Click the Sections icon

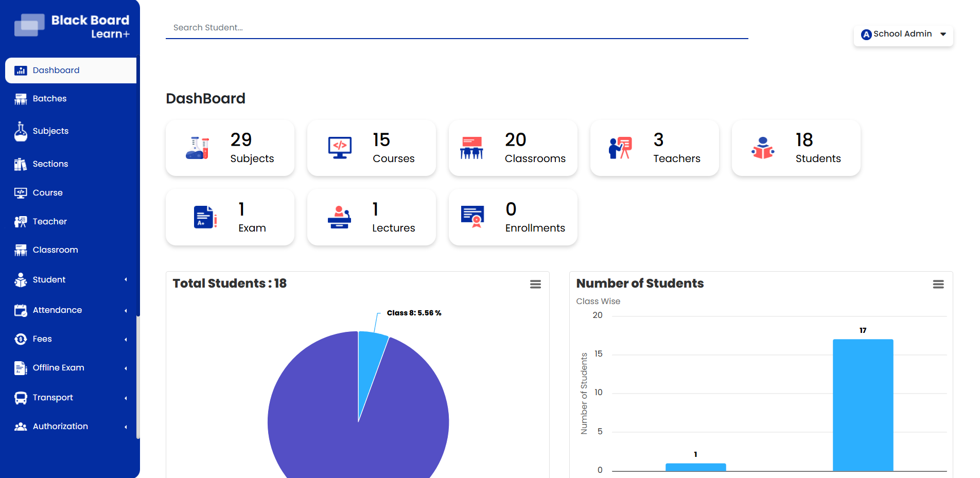[x=21, y=164]
